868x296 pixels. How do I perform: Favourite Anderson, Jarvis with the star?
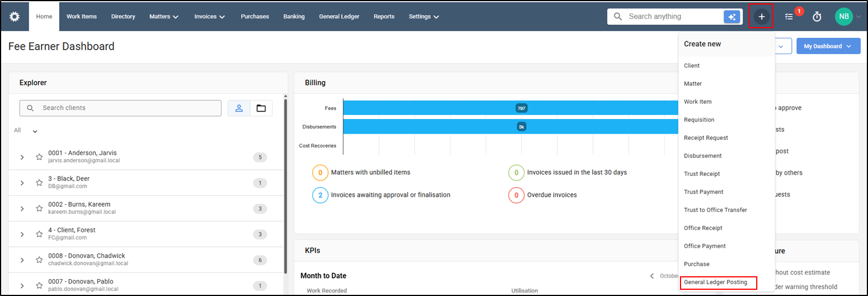click(x=40, y=157)
